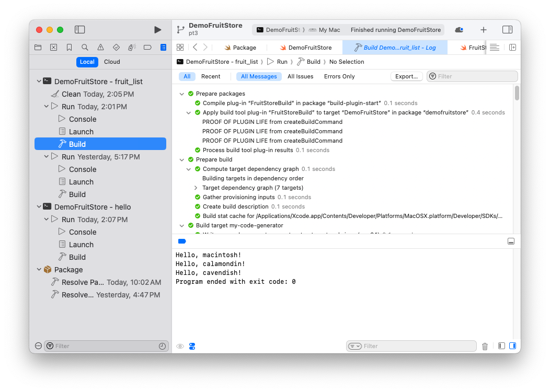Viewport: 550px width, 392px height.
Task: Add an editor on the right
Action: coord(512,48)
